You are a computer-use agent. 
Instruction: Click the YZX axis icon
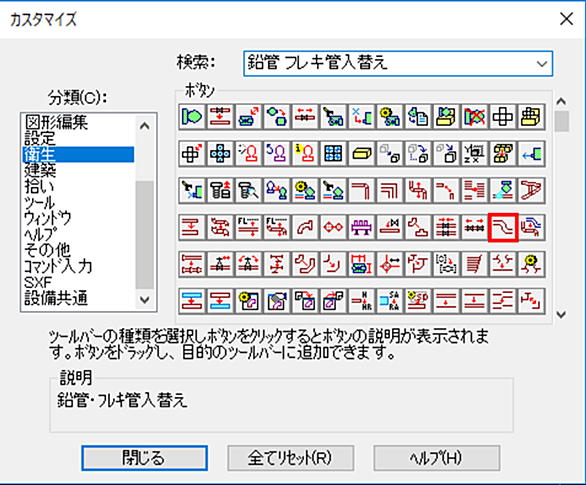(x=475, y=154)
